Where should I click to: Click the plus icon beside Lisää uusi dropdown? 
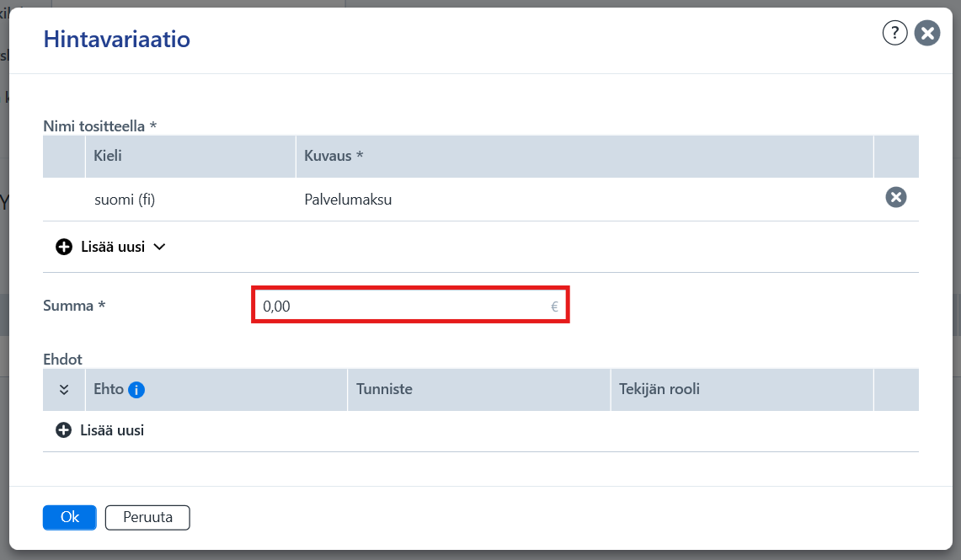click(64, 247)
